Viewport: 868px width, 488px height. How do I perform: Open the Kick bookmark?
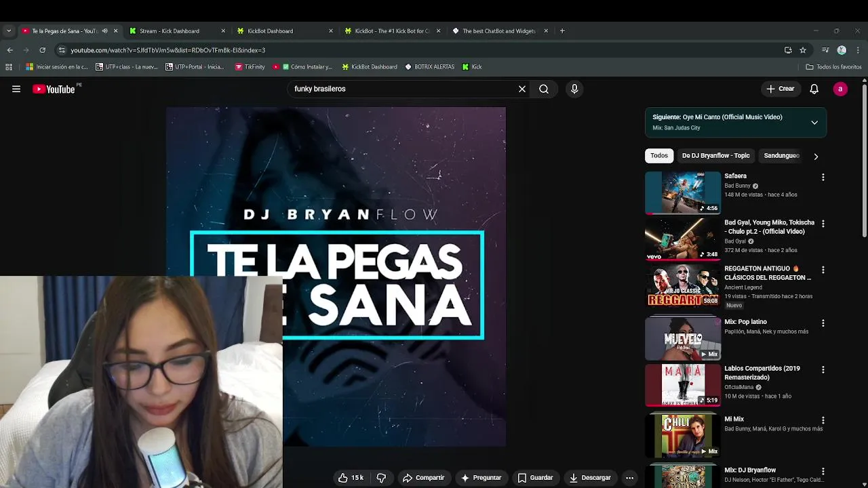pyautogui.click(x=472, y=66)
